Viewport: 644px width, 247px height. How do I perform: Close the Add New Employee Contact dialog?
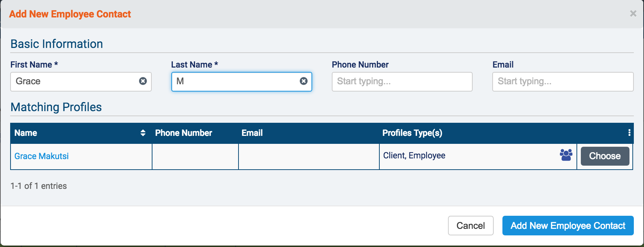[x=633, y=14]
